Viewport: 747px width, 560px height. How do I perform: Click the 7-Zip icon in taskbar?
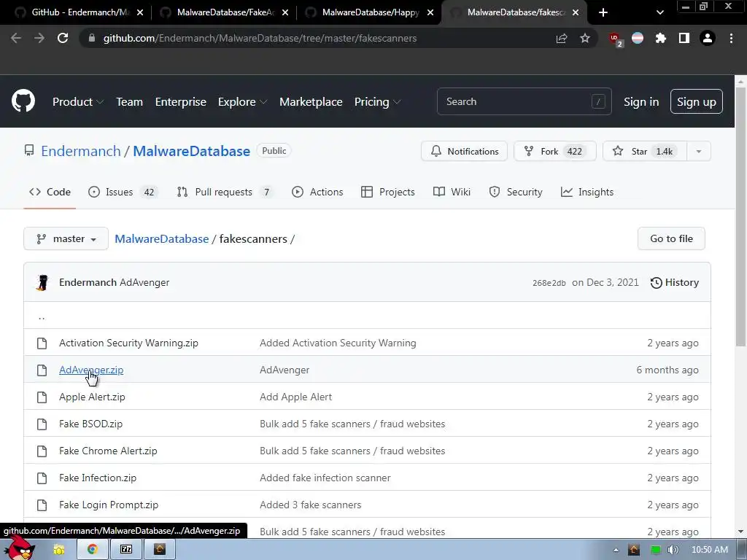point(126,550)
